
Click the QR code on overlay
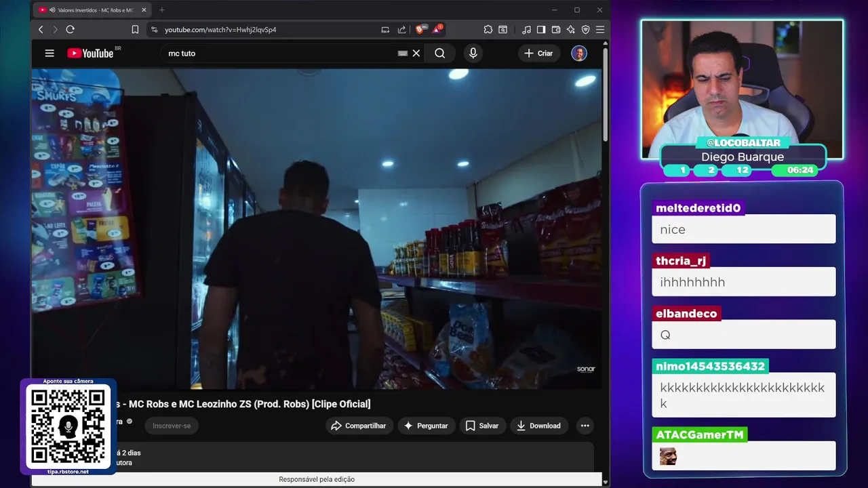click(68, 426)
